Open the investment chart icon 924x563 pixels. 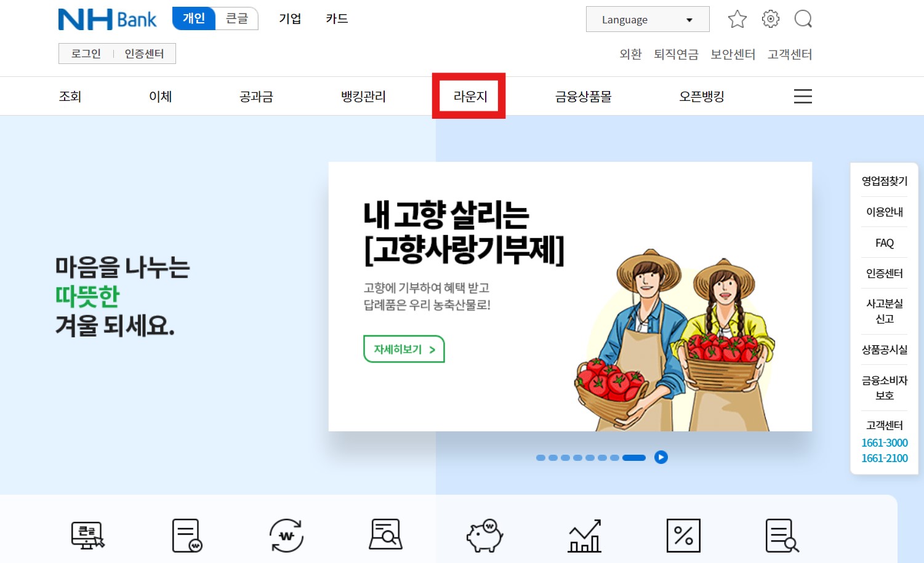coord(583,534)
